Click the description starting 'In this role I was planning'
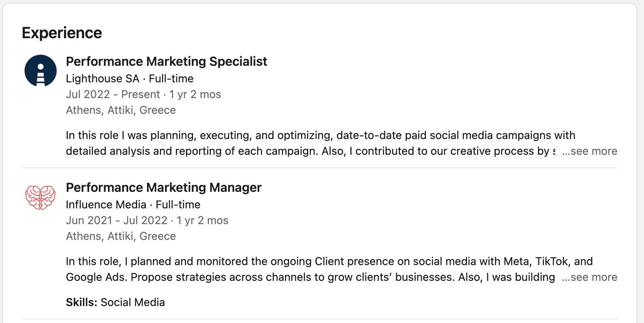Viewport: 644px width, 323px height. pos(320,136)
